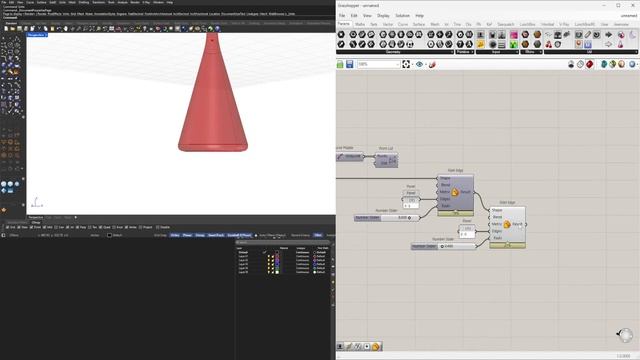Switch to the Mesh tab in Grasshopper

click(435, 24)
